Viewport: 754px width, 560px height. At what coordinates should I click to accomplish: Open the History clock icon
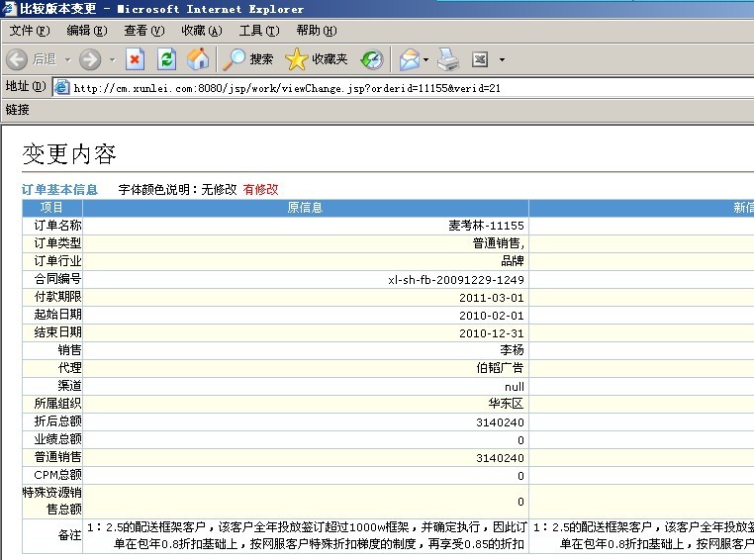[x=372, y=59]
